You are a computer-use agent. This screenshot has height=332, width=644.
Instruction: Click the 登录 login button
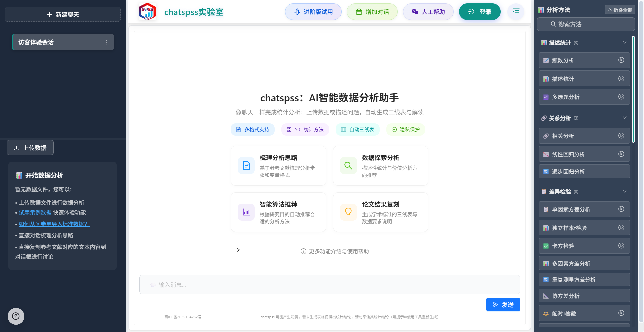[x=480, y=12]
